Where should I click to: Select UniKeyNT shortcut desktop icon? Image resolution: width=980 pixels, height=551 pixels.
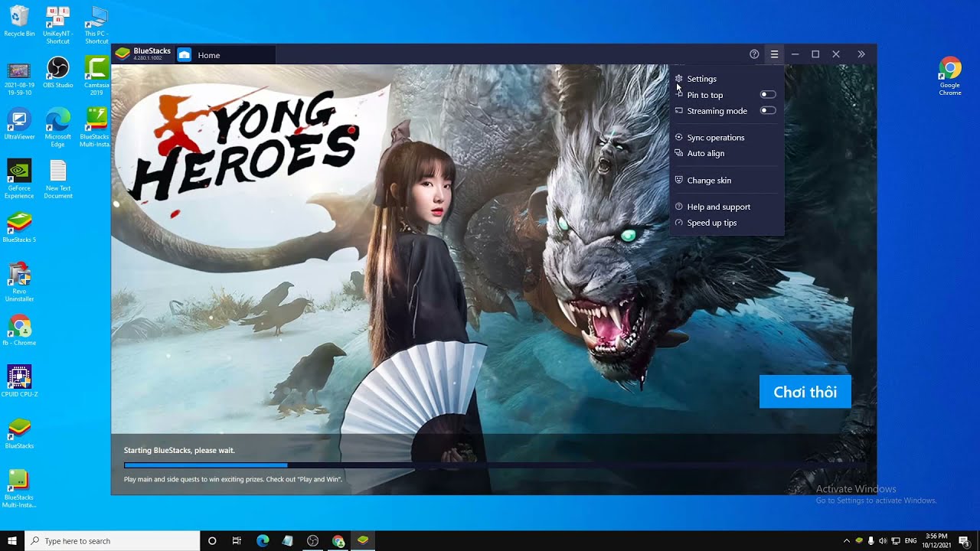pyautogui.click(x=57, y=24)
